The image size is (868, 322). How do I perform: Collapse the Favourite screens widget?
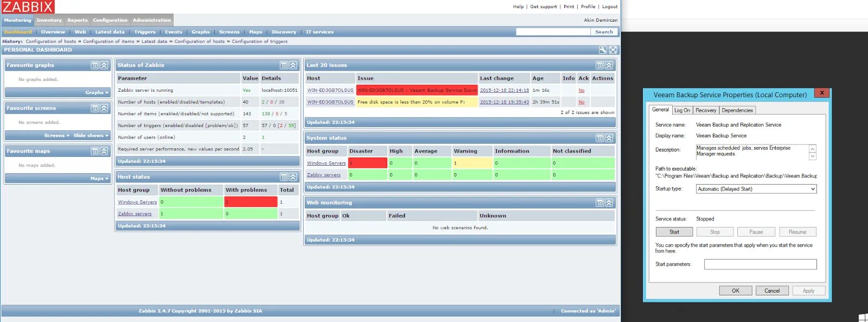coord(104,108)
